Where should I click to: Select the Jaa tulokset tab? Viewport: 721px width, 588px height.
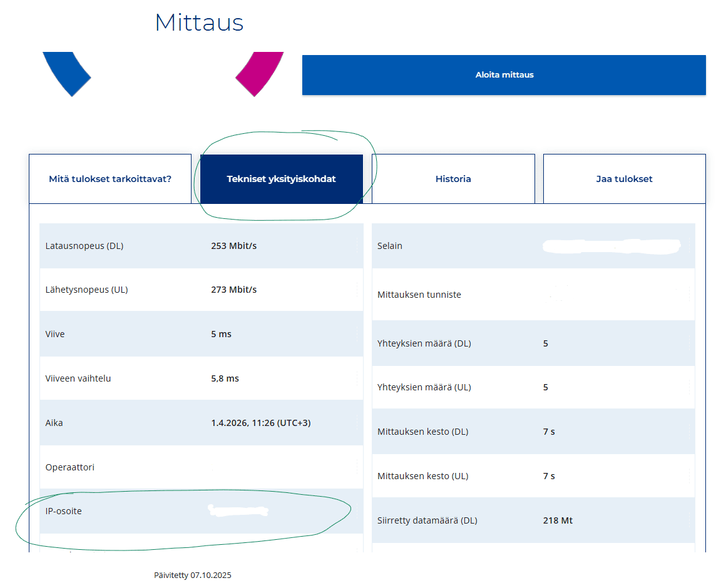623,178
